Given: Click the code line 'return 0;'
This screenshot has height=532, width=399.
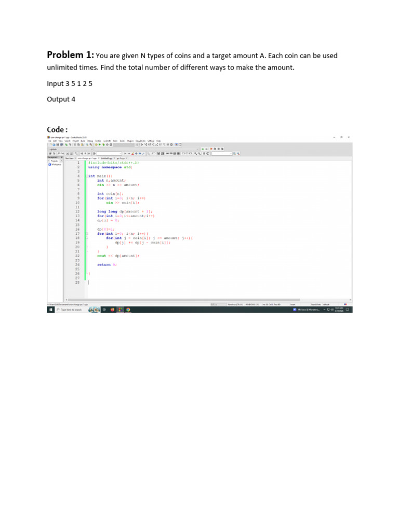Looking at the screenshot, I should click(107, 264).
